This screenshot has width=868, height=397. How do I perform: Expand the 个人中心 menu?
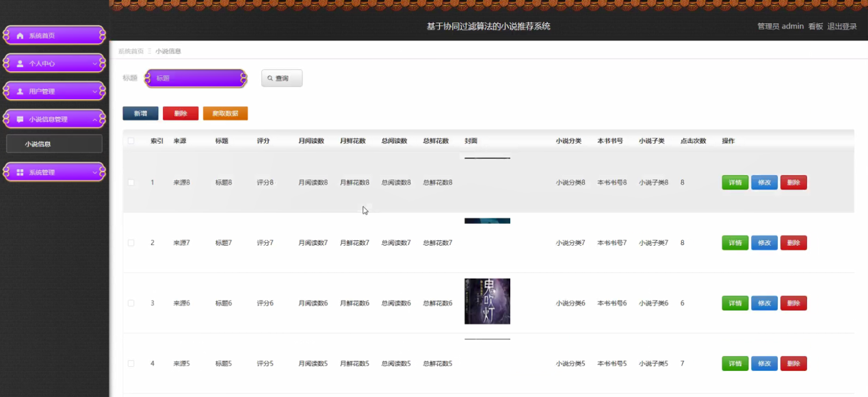point(54,62)
